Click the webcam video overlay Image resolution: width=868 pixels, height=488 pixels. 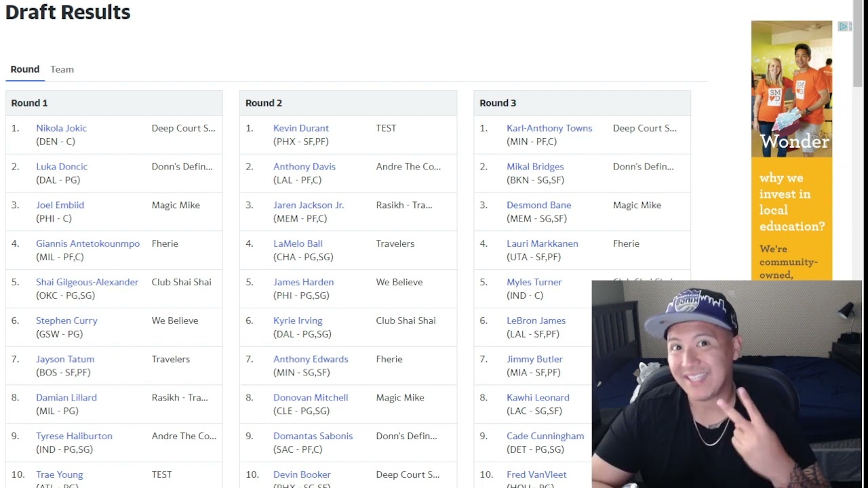[727, 384]
